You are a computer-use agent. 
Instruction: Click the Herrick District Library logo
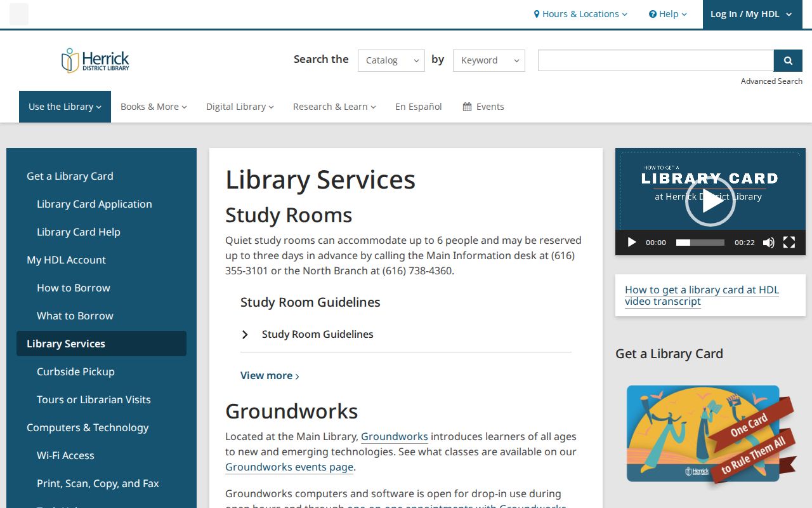pyautogui.click(x=95, y=60)
